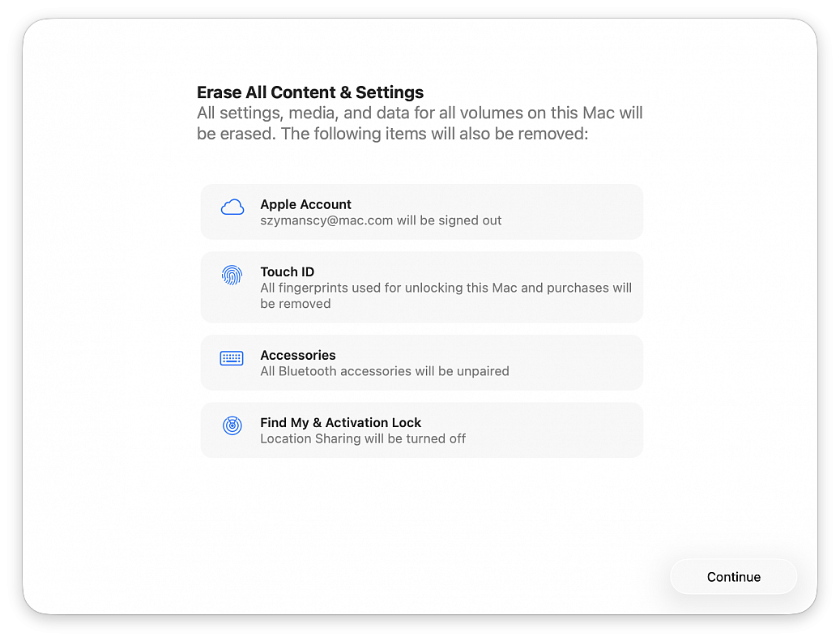Click empty space in Find My row
840x641 pixels.
[575, 429]
